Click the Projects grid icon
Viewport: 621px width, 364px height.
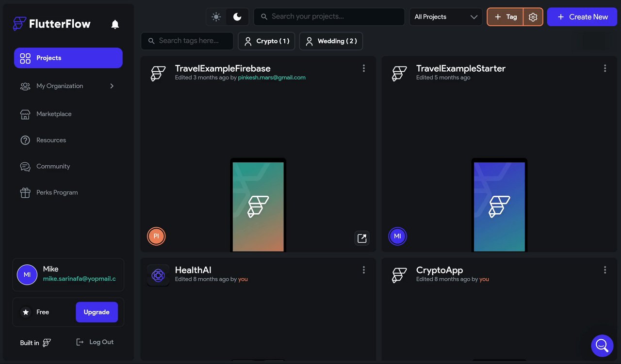[25, 58]
